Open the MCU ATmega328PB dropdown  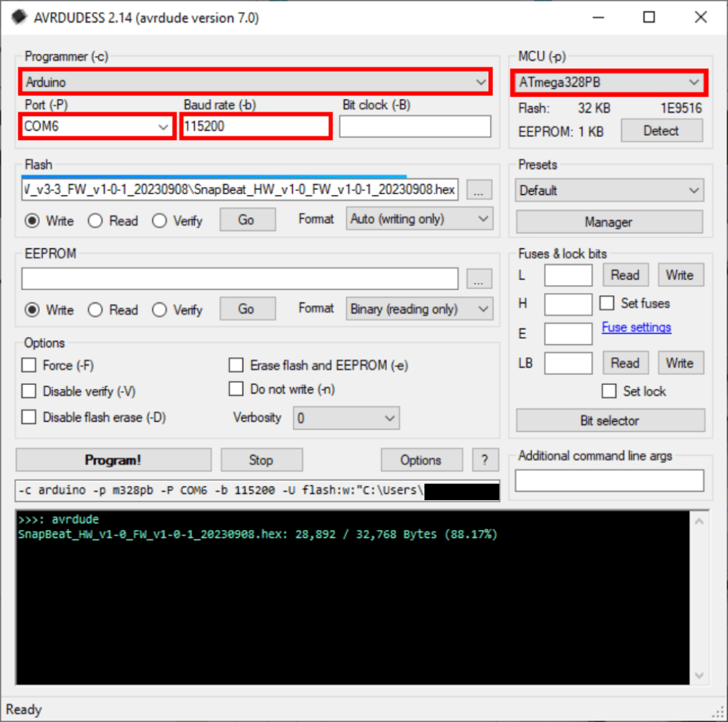click(x=609, y=83)
